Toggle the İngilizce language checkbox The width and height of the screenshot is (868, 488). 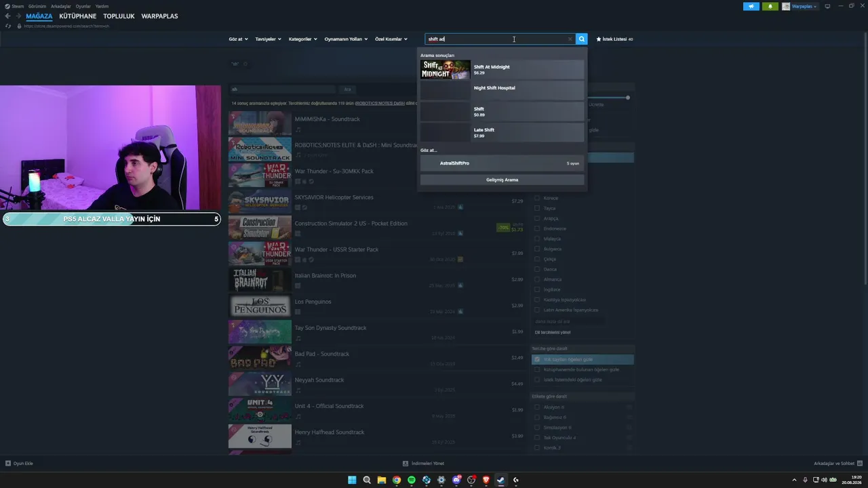(537, 289)
